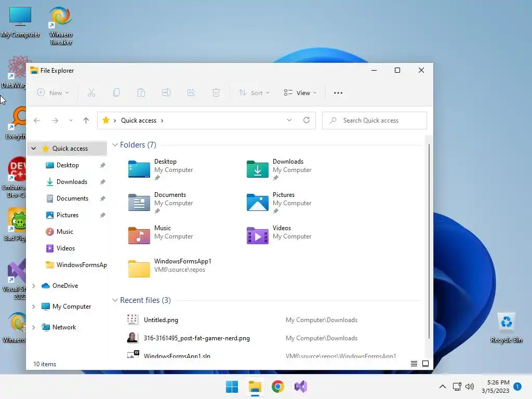Click vertical scrollbar in file pane

429,241
